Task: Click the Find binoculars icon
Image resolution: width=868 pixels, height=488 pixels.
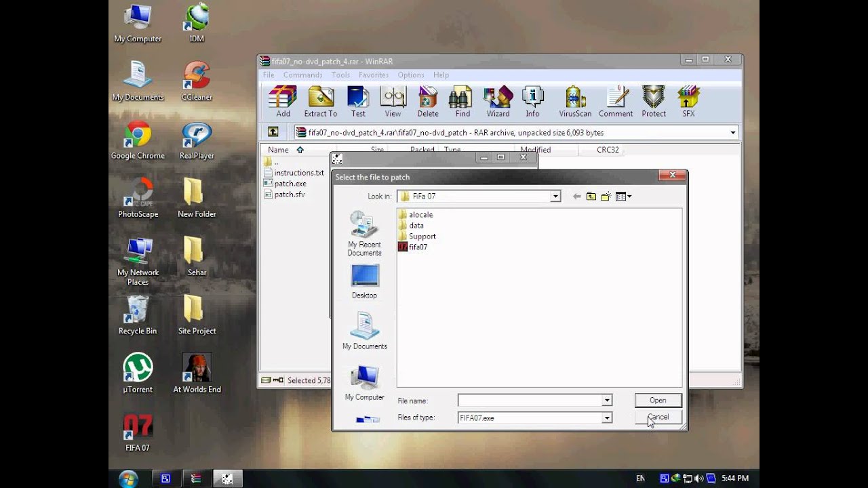Action: coord(462,102)
